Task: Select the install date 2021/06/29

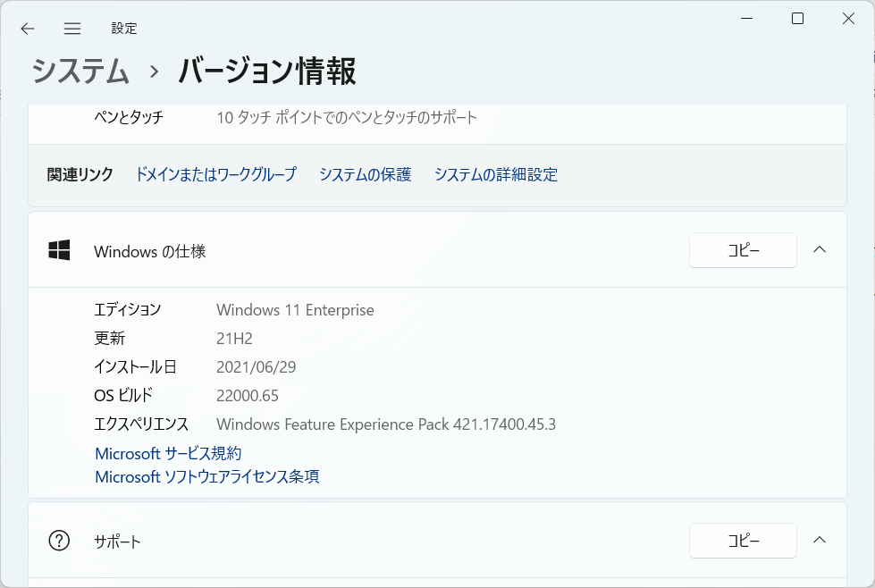Action: click(257, 367)
